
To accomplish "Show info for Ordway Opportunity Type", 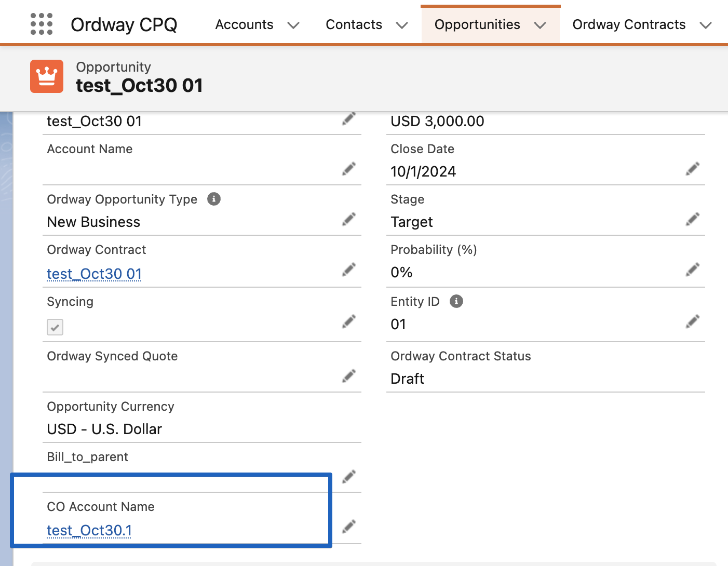I will (214, 199).
